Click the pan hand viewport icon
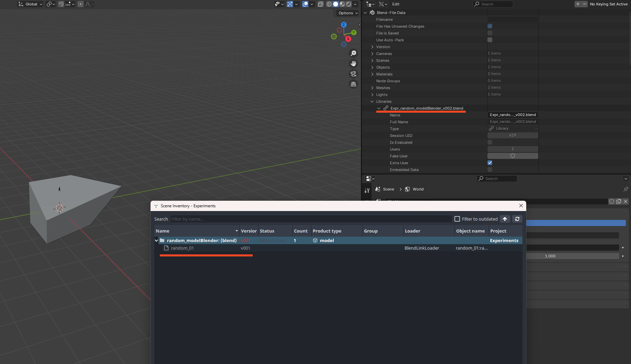The image size is (631, 364). click(x=353, y=64)
